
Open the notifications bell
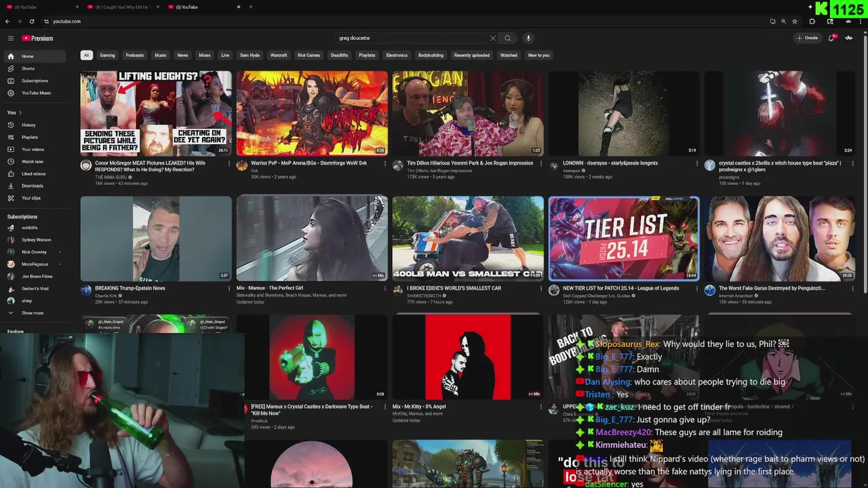[x=831, y=38]
